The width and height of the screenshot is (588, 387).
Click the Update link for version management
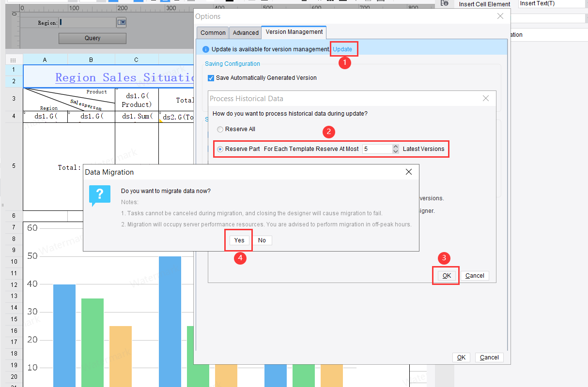click(342, 49)
